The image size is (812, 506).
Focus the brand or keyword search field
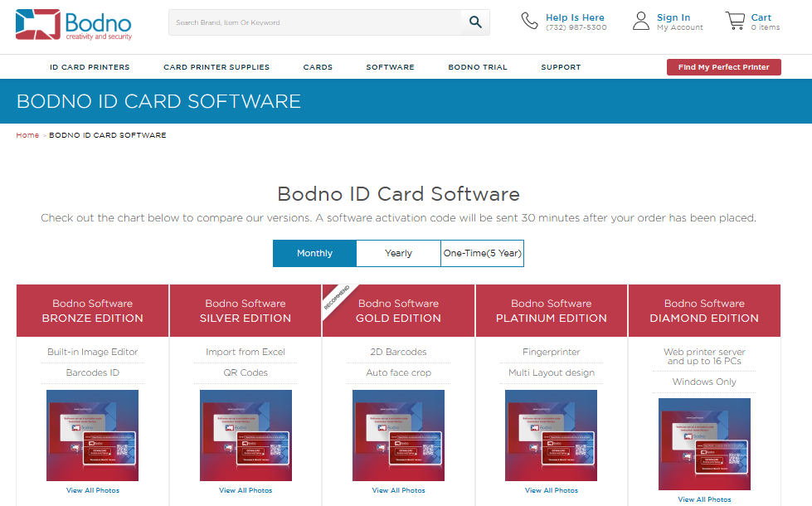(315, 22)
